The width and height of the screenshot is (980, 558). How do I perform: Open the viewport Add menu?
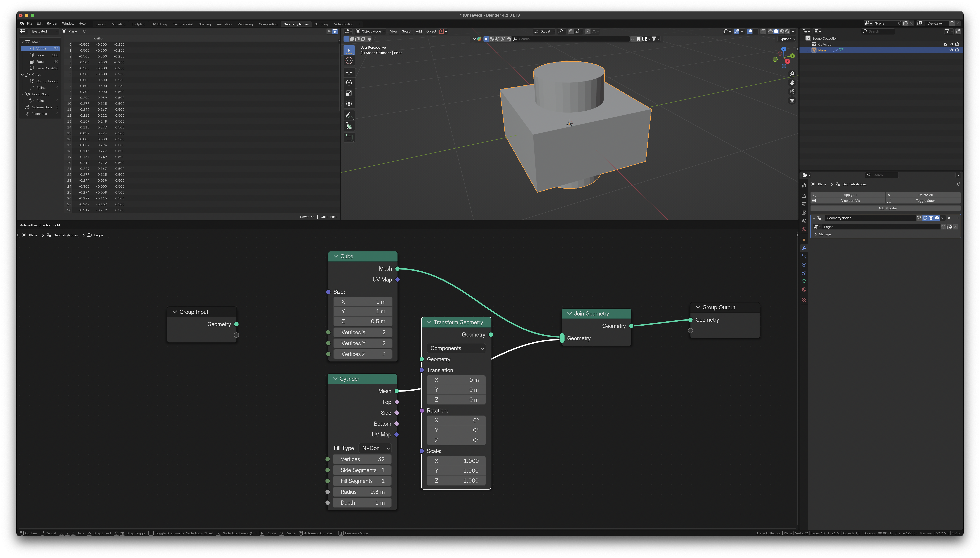coord(419,31)
